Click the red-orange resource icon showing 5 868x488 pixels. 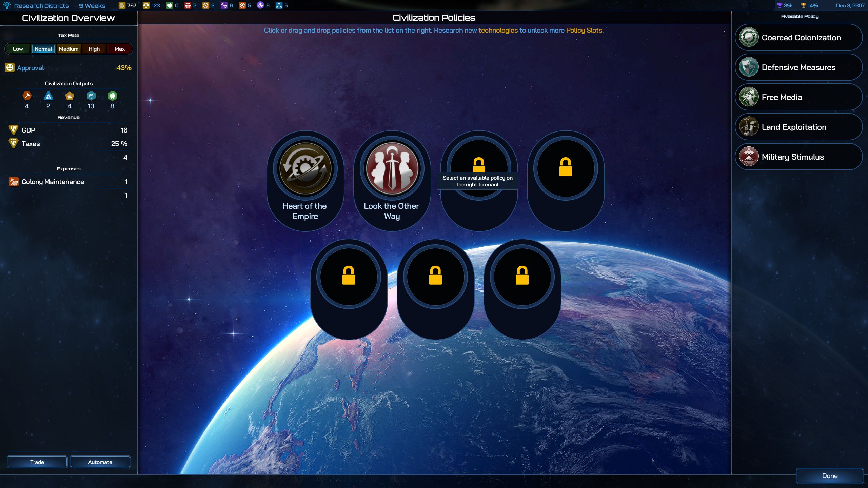tap(242, 5)
